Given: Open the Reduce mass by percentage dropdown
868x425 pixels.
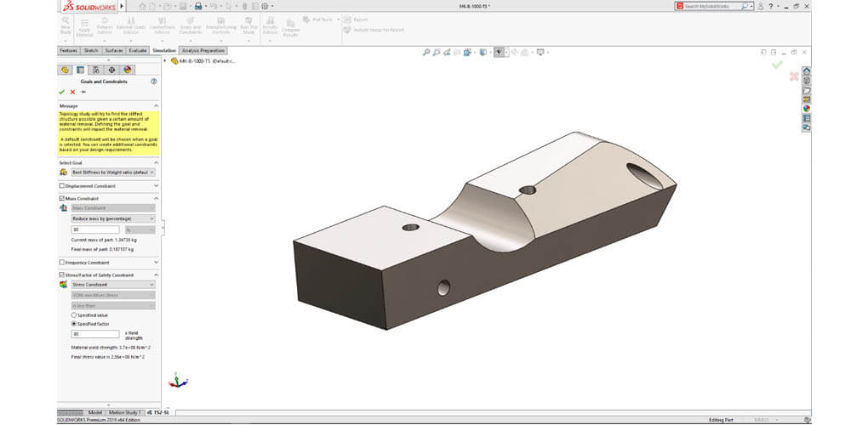Looking at the screenshot, I should (113, 218).
